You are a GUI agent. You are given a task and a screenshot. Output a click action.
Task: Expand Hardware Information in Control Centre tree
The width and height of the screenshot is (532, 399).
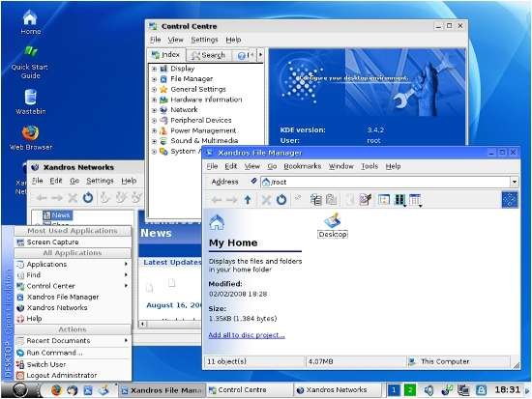pyautogui.click(x=154, y=100)
